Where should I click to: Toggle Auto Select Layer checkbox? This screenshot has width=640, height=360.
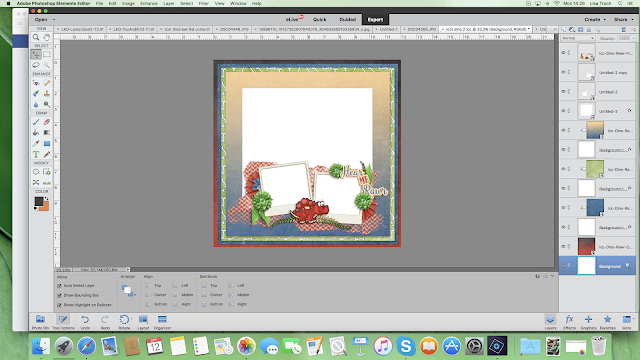(60, 286)
